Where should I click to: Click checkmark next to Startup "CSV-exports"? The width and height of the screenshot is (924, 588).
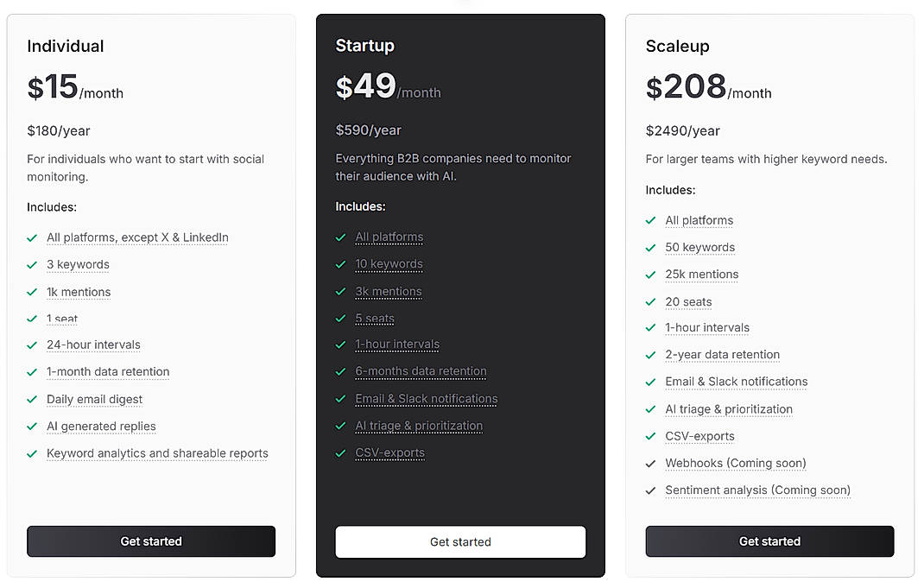[340, 453]
